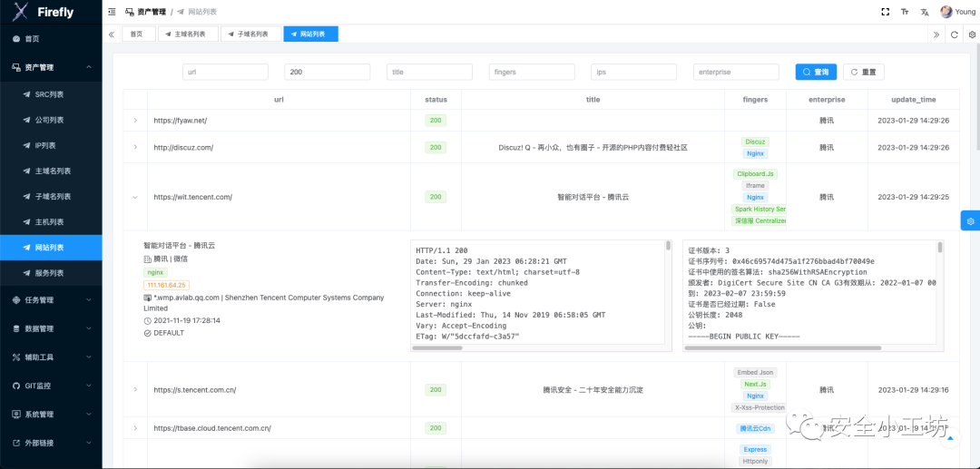Switch to the 首页 tab
This screenshot has height=469, width=980.
pyautogui.click(x=139, y=34)
